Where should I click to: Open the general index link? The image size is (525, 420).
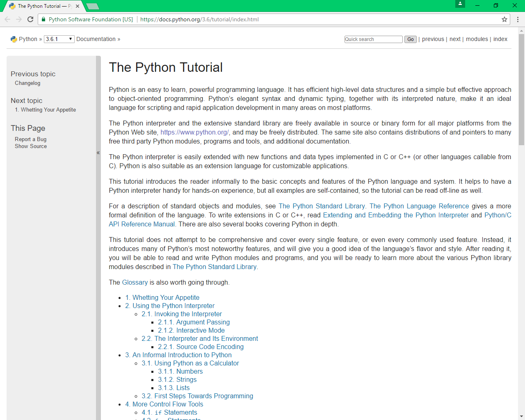pos(500,39)
